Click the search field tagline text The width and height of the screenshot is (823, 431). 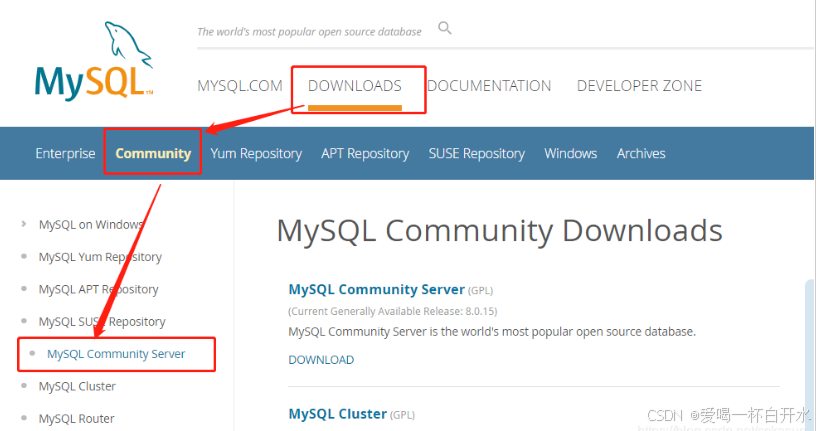tap(310, 31)
